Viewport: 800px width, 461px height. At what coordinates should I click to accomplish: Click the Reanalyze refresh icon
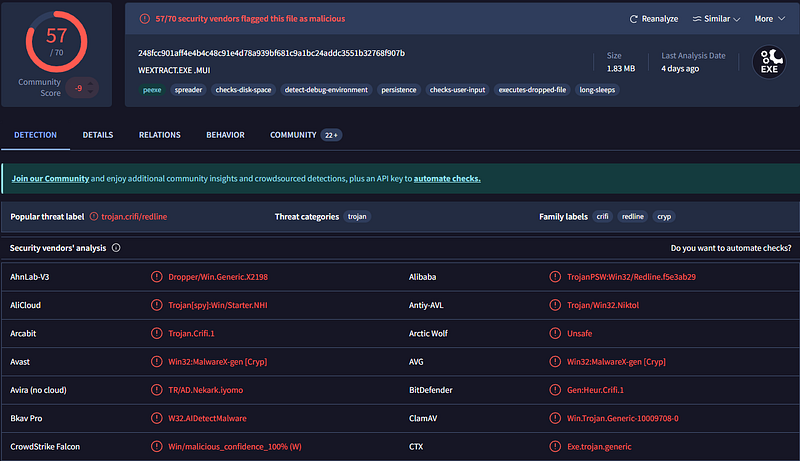pyautogui.click(x=634, y=19)
